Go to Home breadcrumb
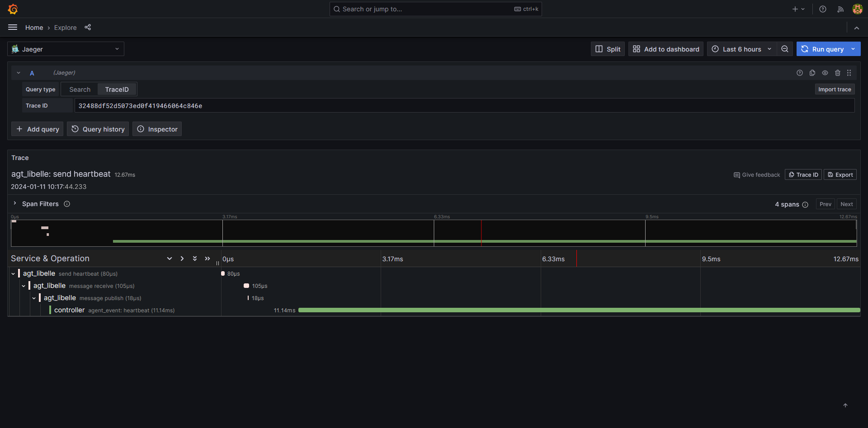This screenshot has height=428, width=868. pos(34,28)
